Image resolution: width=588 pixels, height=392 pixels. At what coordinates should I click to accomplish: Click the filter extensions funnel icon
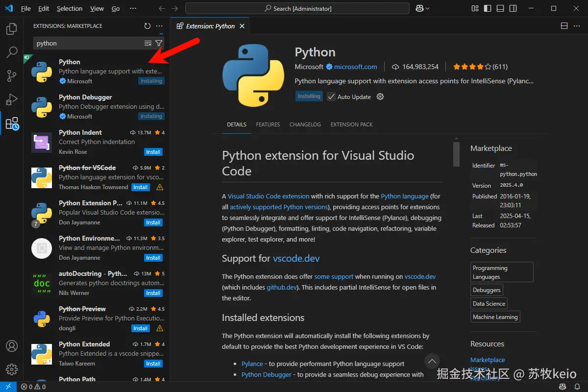coord(159,43)
